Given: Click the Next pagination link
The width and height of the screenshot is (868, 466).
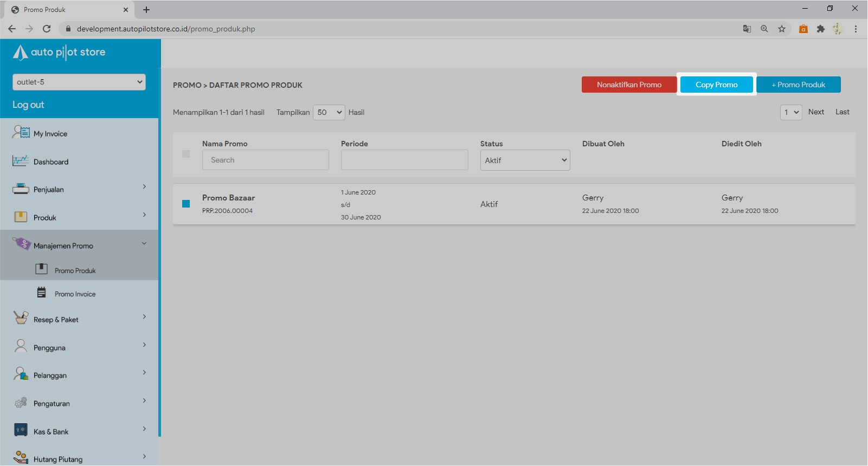Looking at the screenshot, I should pyautogui.click(x=816, y=112).
